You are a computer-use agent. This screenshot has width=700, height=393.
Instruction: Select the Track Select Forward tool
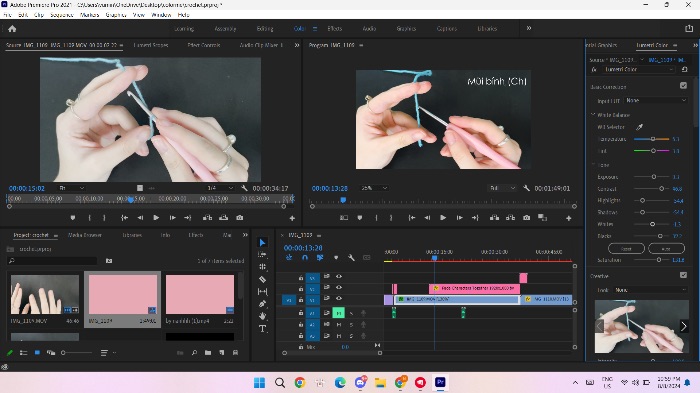[262, 255]
